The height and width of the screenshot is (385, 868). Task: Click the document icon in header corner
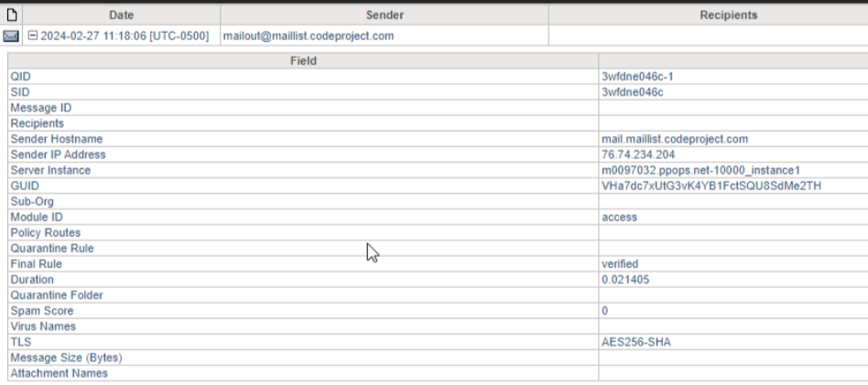point(10,16)
